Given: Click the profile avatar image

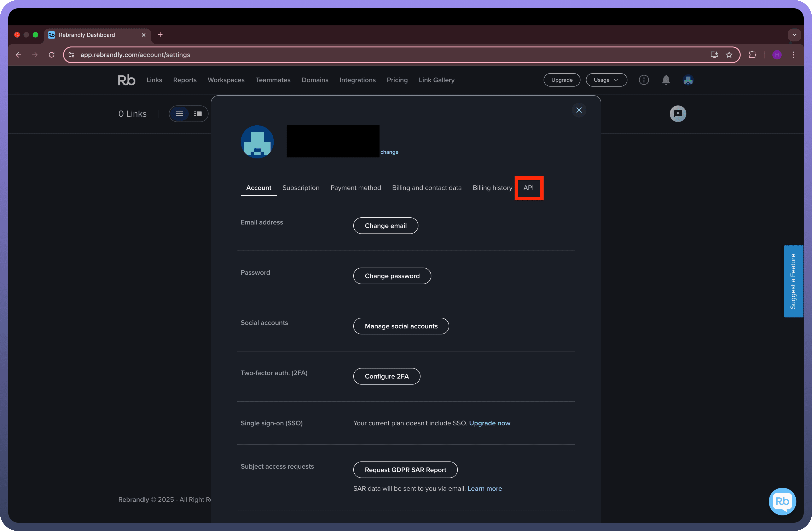Looking at the screenshot, I should pyautogui.click(x=257, y=142).
